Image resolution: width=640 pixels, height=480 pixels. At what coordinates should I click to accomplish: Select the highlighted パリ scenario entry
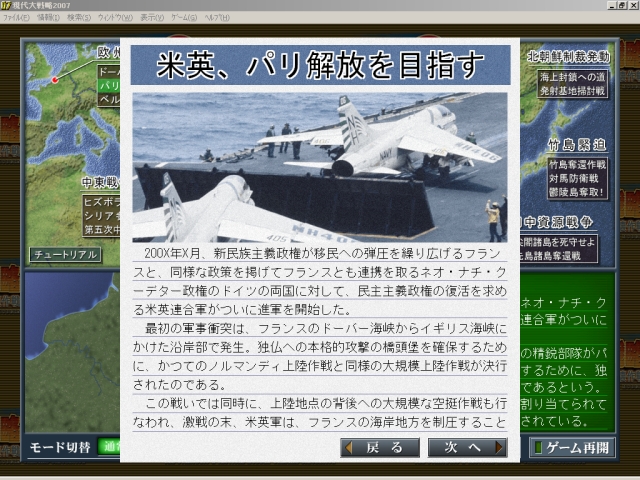(109, 86)
